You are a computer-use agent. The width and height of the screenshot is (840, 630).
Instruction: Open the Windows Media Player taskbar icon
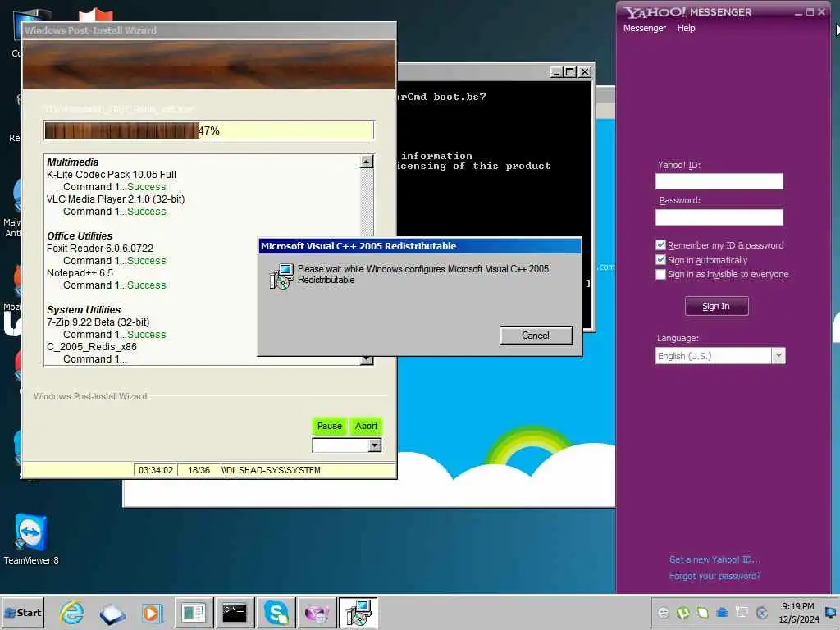[x=151, y=612]
